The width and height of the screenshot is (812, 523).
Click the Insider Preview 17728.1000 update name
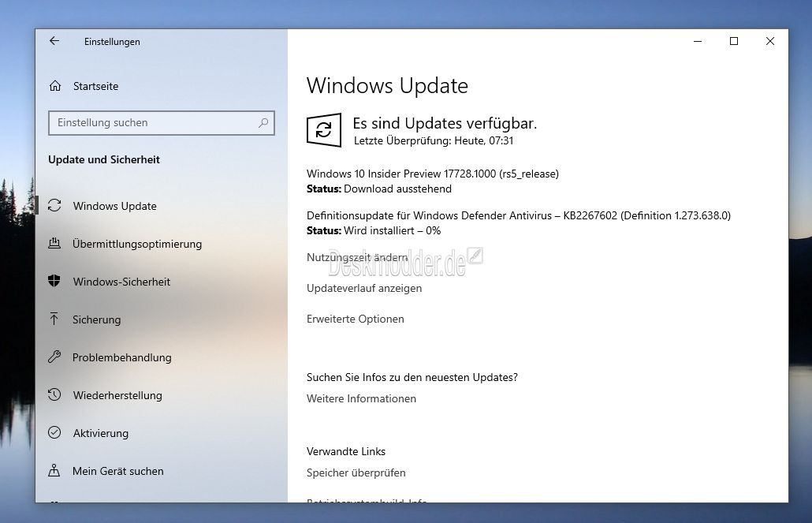[433, 174]
